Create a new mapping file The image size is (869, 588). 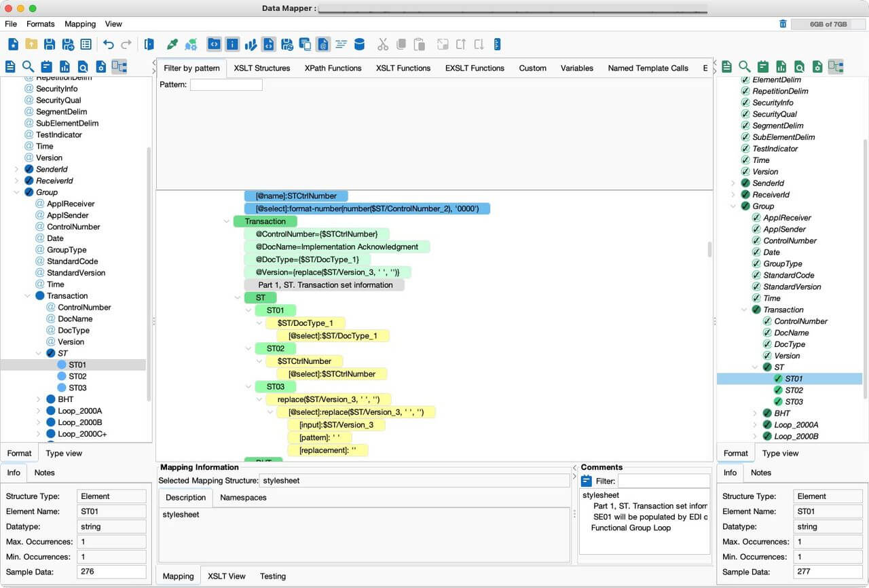[x=13, y=45]
